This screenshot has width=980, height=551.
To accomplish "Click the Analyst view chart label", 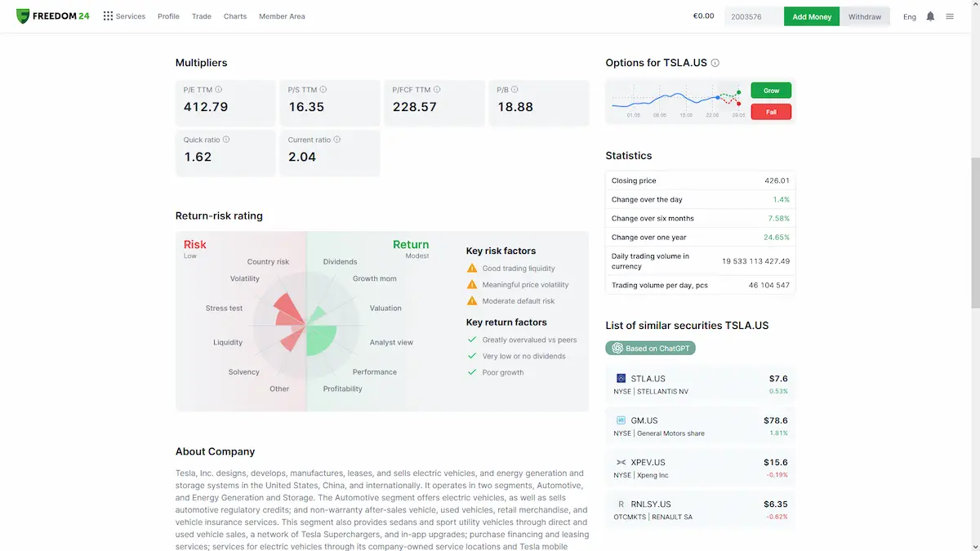I will [391, 343].
